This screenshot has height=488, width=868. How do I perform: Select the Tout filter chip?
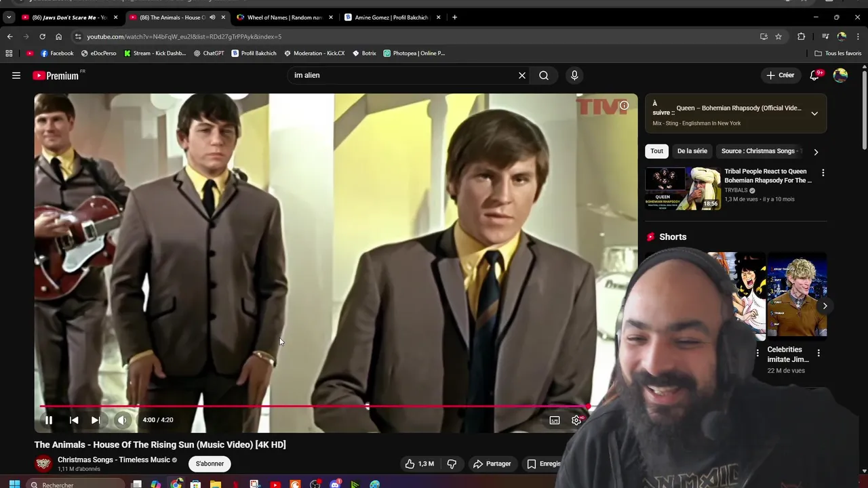pos(656,151)
